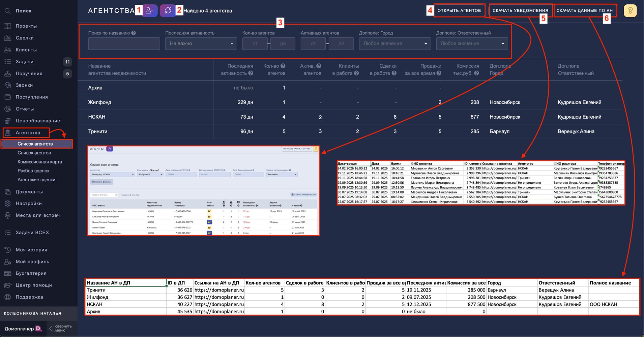Click the purple add agency icon

click(x=150, y=10)
